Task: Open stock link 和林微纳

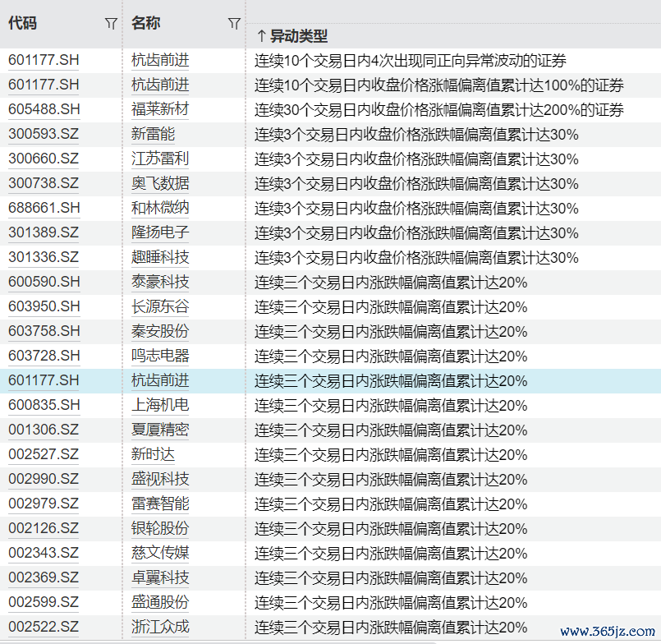Action: tap(160, 208)
